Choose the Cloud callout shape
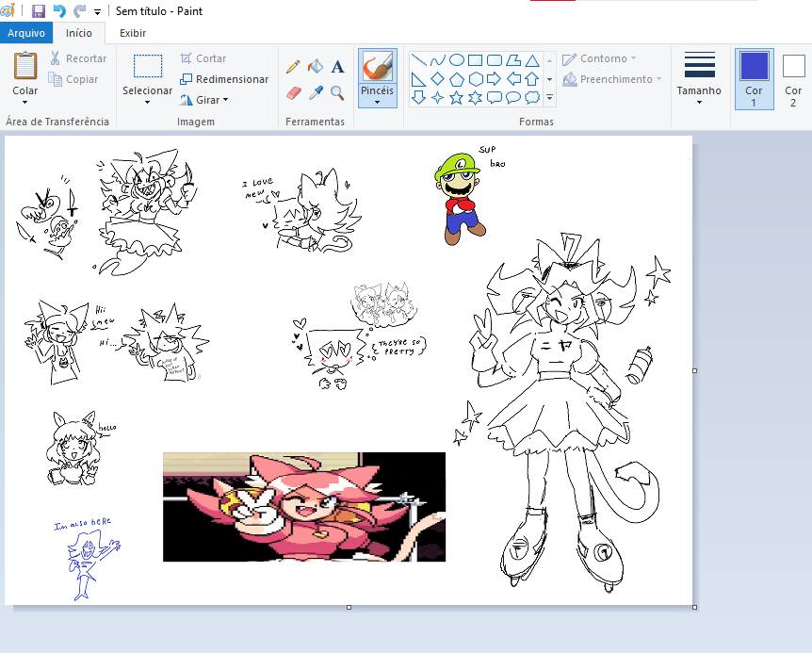The width and height of the screenshot is (812, 653). tap(532, 97)
